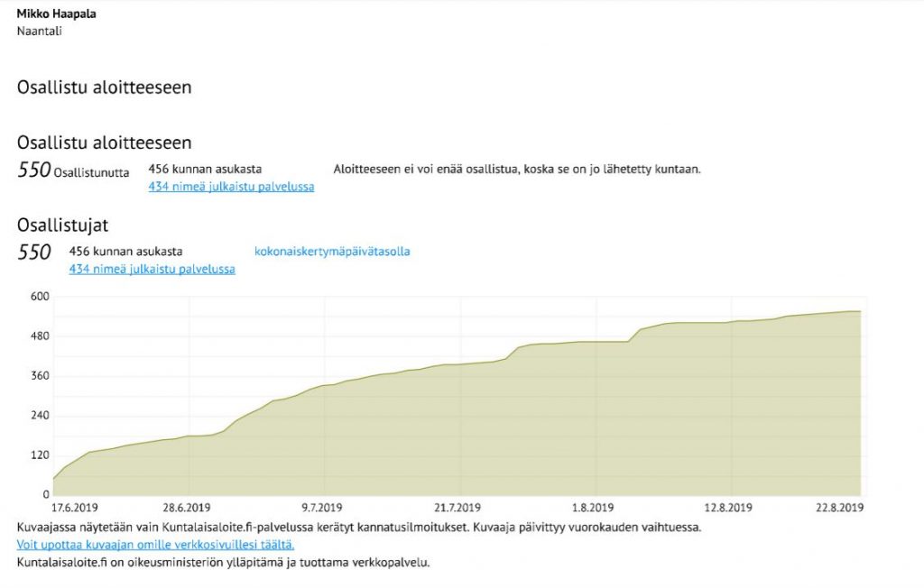The width and height of the screenshot is (924, 588).
Task: Click the 'Osallistujat' section heading
Action: (x=62, y=225)
